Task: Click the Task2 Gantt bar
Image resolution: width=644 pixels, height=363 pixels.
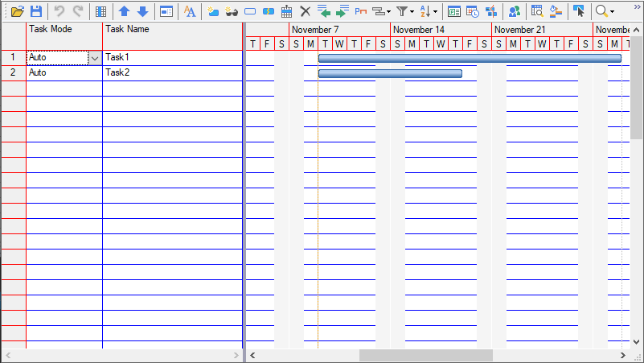Action: coord(390,73)
